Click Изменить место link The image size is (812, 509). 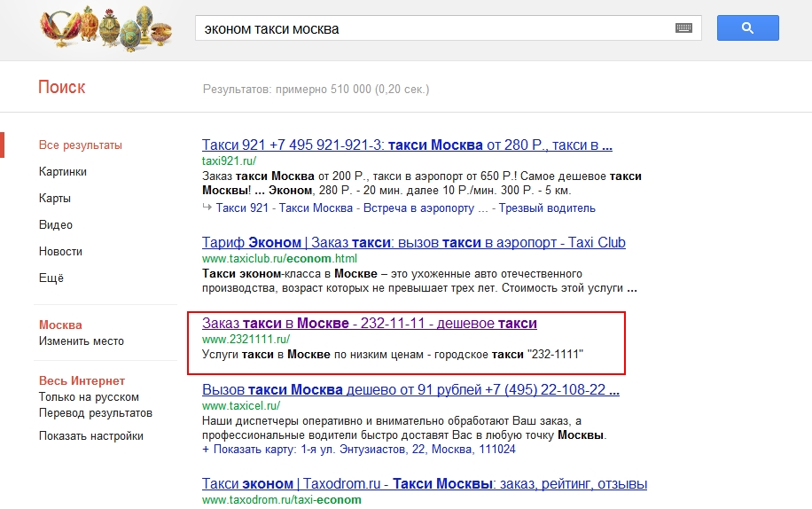(82, 341)
